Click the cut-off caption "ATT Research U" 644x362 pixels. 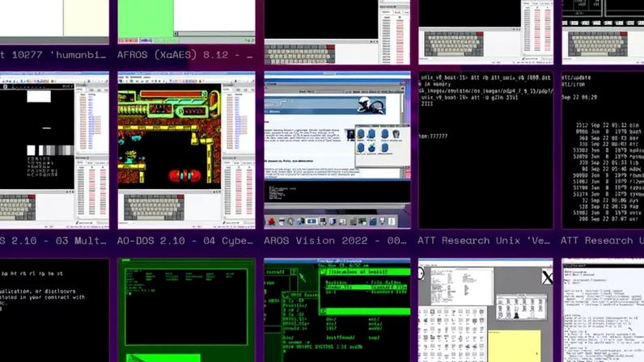(602, 241)
